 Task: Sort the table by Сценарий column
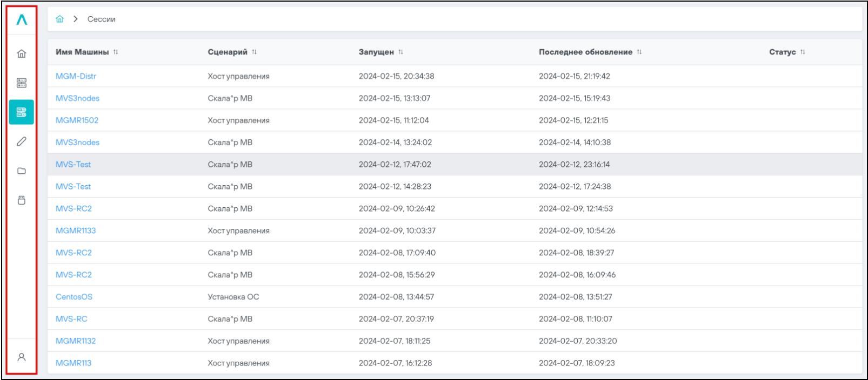[254, 52]
